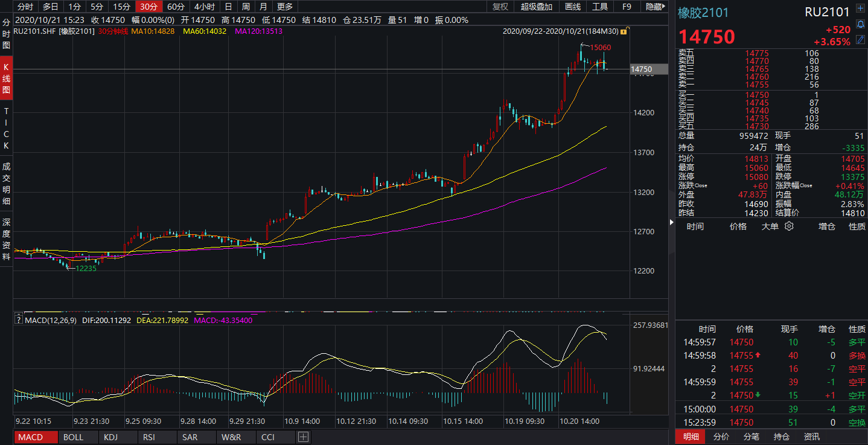The image size is (868, 445).
Task: Click the 30分钟线 chart label
Action: 113,31
